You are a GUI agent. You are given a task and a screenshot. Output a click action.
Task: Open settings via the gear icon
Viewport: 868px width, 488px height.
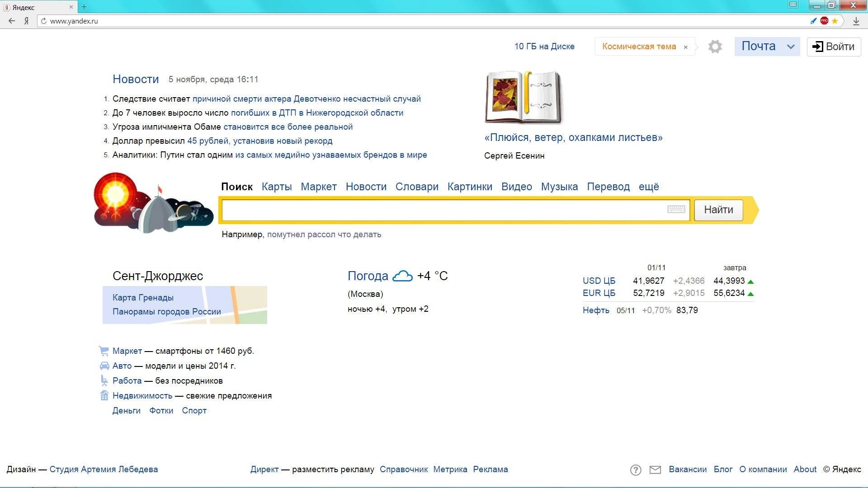(x=715, y=47)
